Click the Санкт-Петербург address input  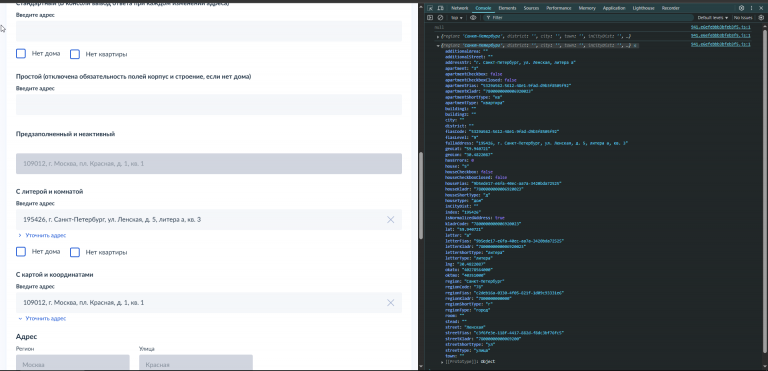coord(209,220)
